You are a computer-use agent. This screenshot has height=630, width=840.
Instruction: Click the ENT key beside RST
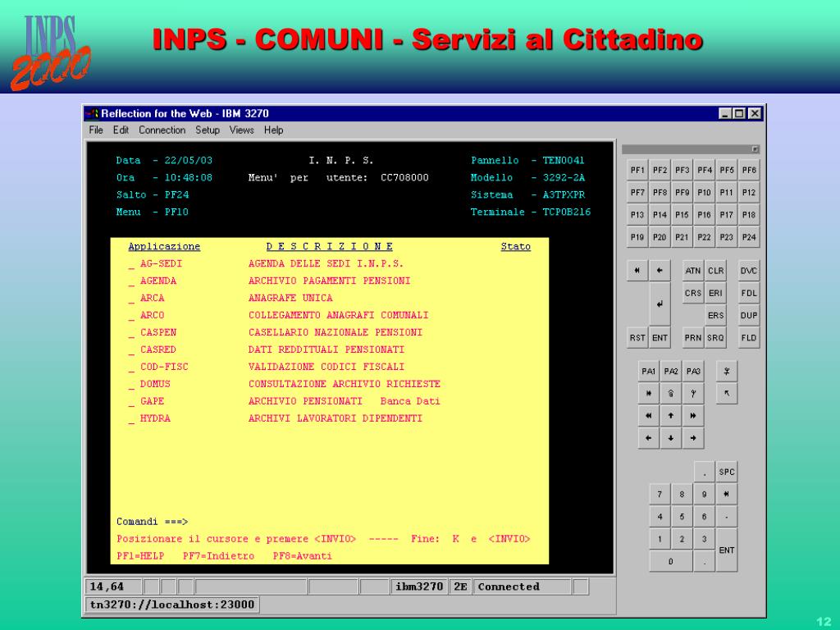(x=660, y=338)
